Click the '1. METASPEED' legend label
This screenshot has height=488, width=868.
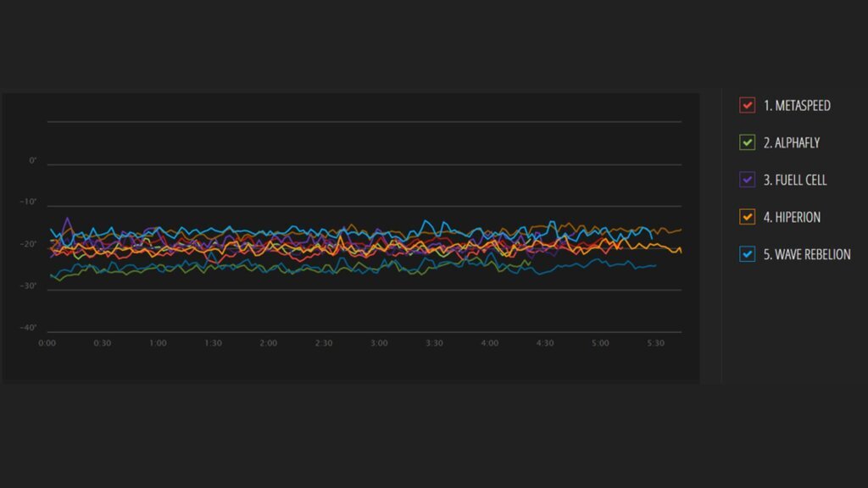point(797,106)
